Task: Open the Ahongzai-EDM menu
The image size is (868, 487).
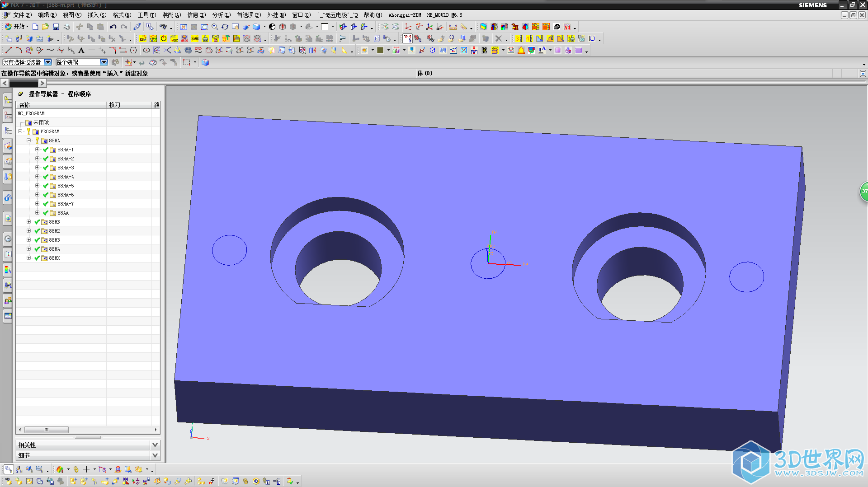Action: [405, 15]
